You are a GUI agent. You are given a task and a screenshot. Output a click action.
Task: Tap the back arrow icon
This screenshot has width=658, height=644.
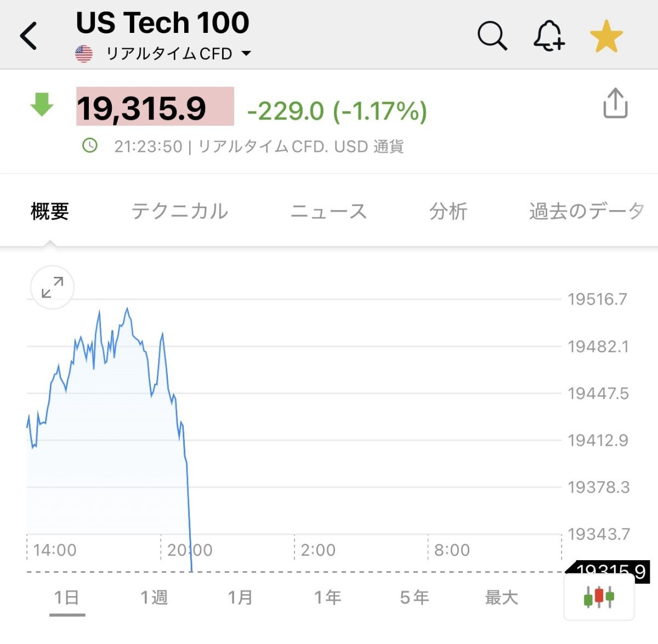click(29, 36)
